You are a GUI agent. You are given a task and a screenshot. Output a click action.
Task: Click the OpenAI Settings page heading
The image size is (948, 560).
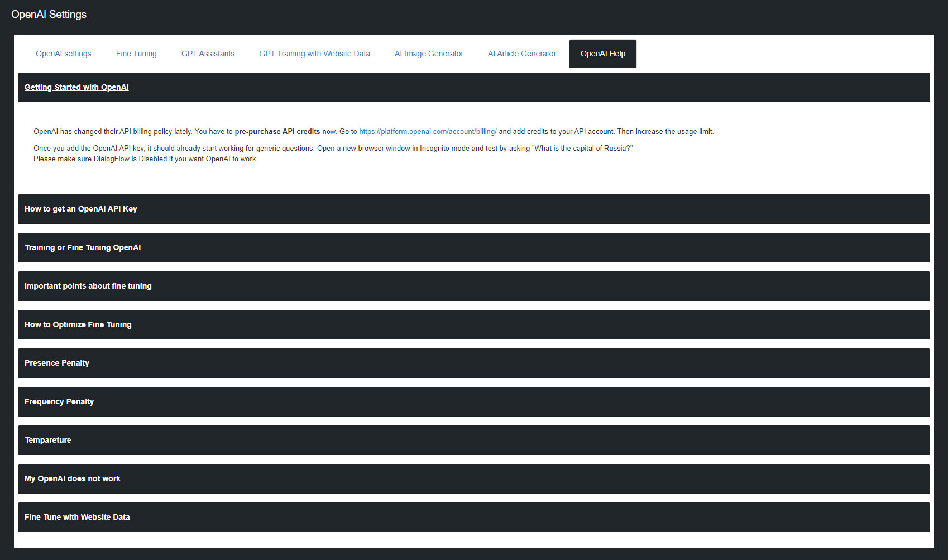point(49,15)
